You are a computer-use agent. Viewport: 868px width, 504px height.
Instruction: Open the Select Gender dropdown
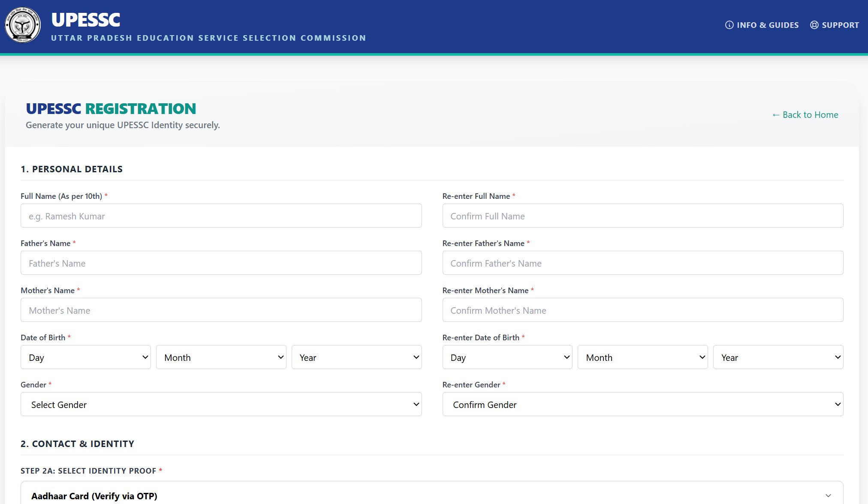(x=221, y=404)
